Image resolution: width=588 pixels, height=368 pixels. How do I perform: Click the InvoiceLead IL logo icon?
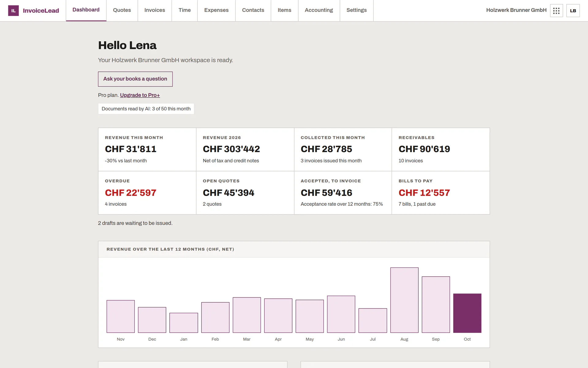click(x=13, y=11)
